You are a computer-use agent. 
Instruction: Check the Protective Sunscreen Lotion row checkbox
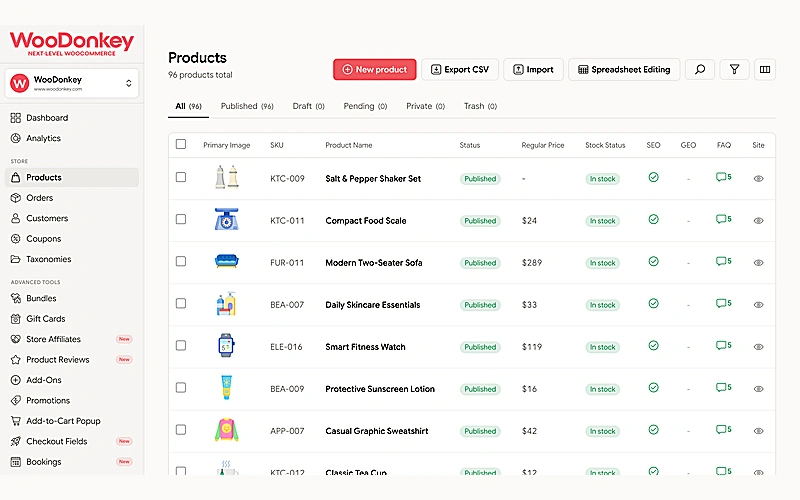pyautogui.click(x=181, y=387)
